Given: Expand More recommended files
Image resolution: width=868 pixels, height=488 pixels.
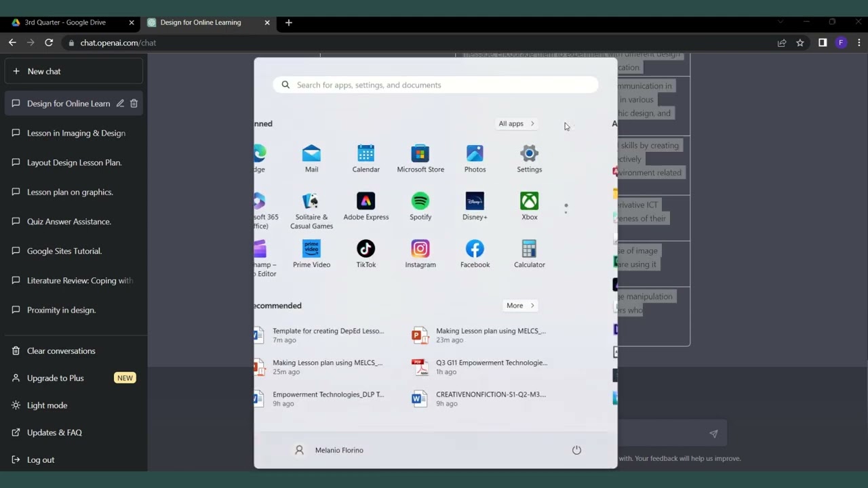Looking at the screenshot, I should click(x=521, y=306).
